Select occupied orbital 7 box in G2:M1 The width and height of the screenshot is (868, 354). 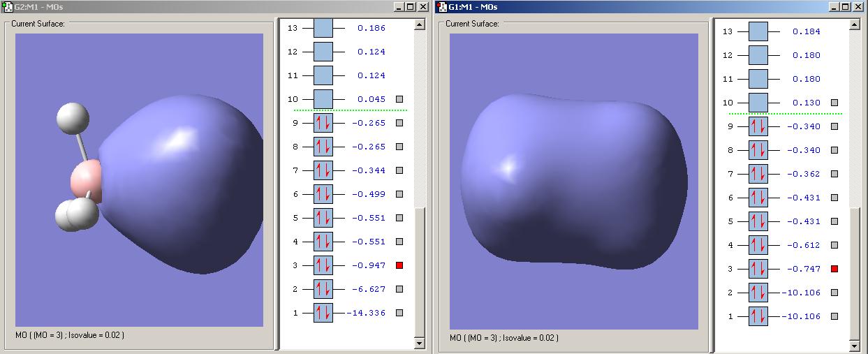point(323,170)
